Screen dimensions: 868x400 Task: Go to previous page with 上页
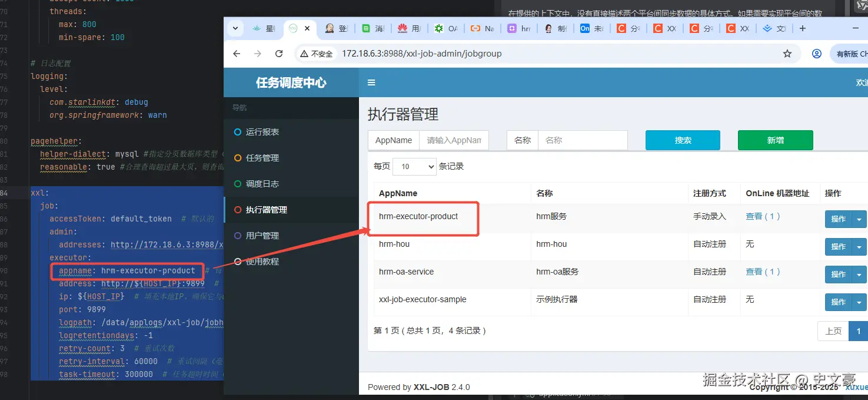(x=833, y=331)
